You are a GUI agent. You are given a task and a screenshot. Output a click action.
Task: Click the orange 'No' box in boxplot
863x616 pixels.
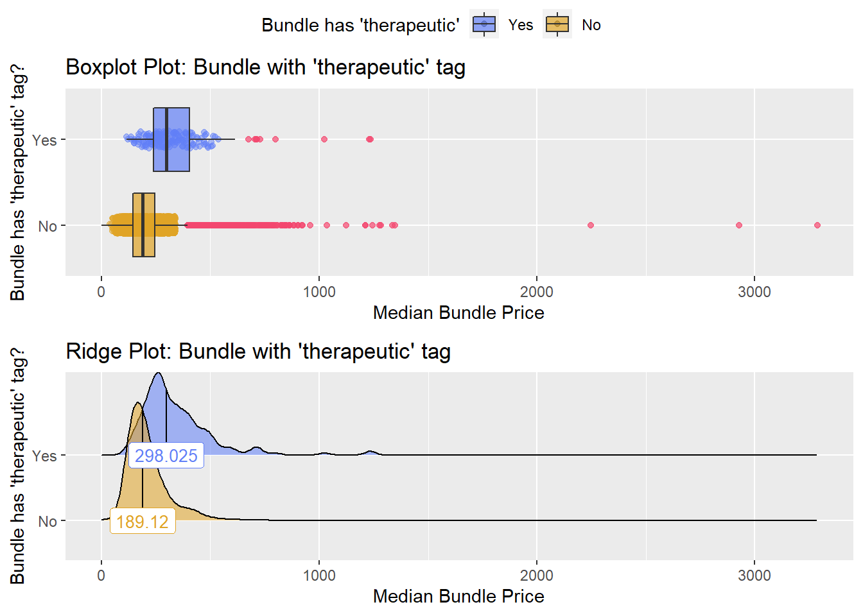[x=144, y=225]
